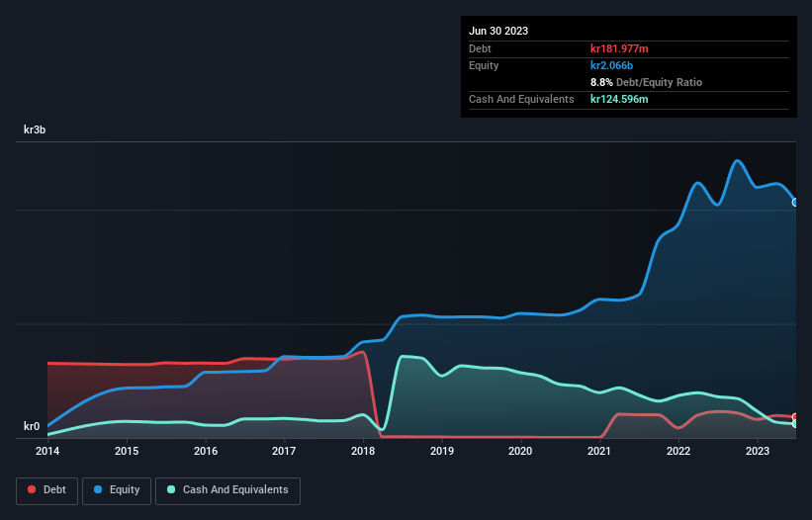Image resolution: width=812 pixels, height=520 pixels.
Task: Click the 2020 x-axis label
Action: (520, 451)
